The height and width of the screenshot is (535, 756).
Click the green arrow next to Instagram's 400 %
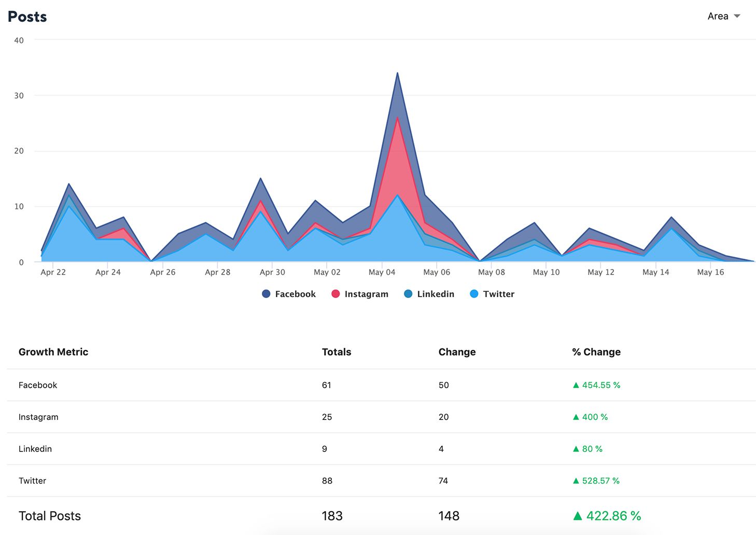(x=576, y=417)
